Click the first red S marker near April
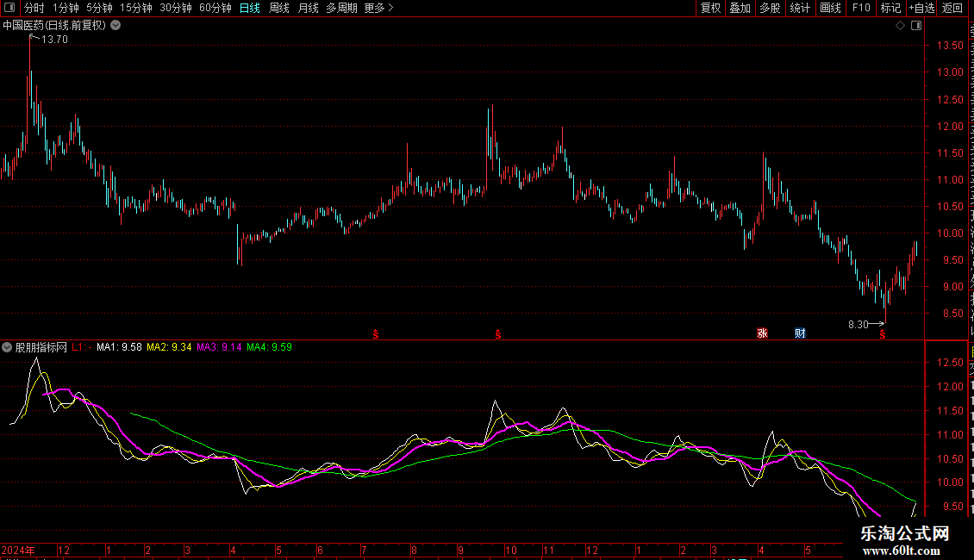974x560 pixels. (x=375, y=334)
